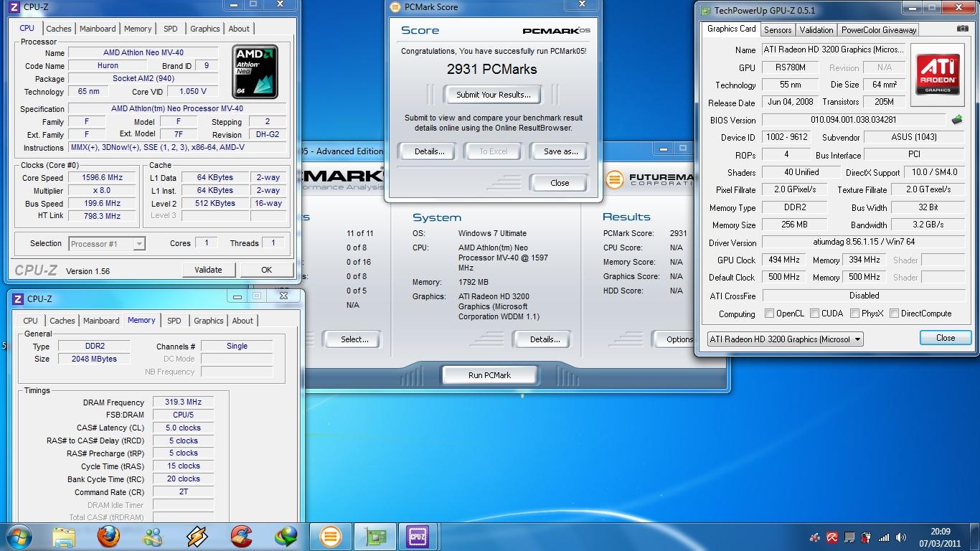The height and width of the screenshot is (551, 980).
Task: Open the network computers tray icon
Action: click(849, 537)
